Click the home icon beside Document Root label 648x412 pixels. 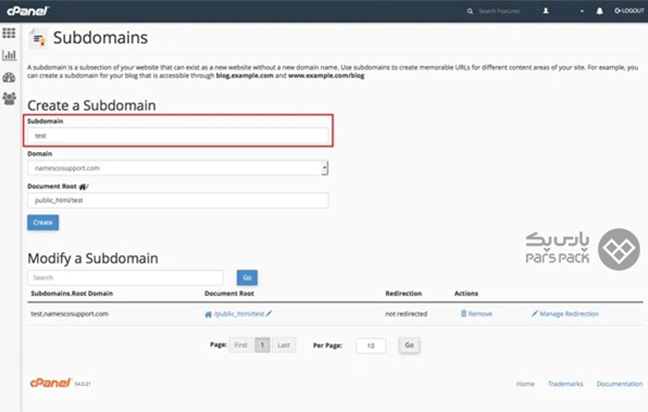point(82,187)
